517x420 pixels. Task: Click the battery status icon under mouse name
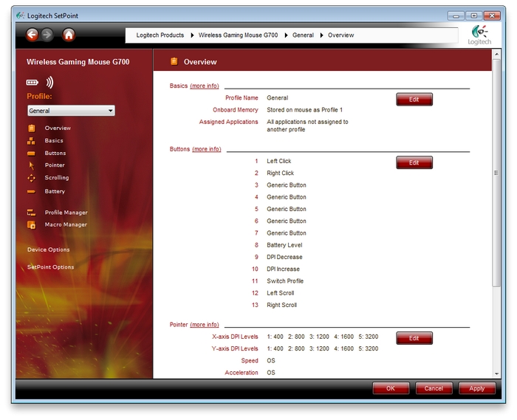32,83
